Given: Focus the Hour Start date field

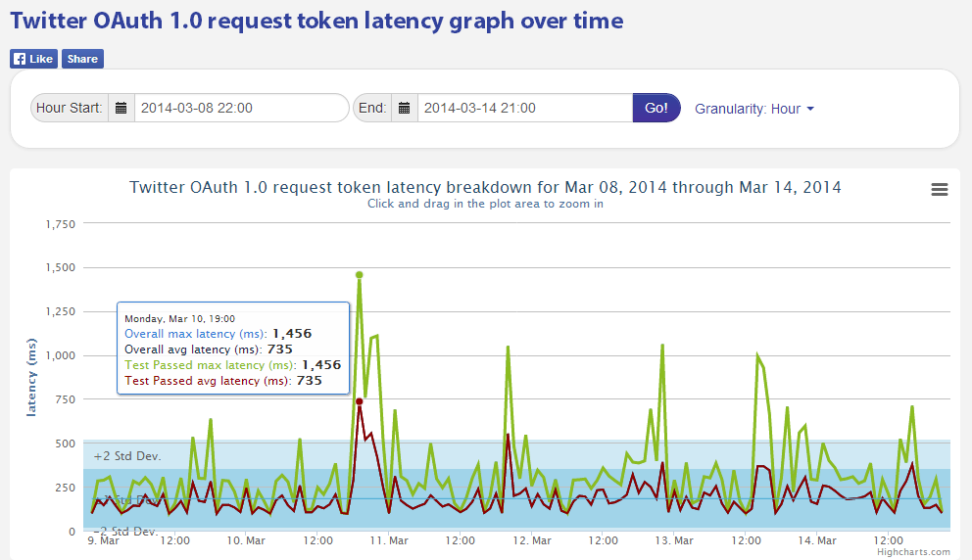Looking at the screenshot, I should [242, 108].
